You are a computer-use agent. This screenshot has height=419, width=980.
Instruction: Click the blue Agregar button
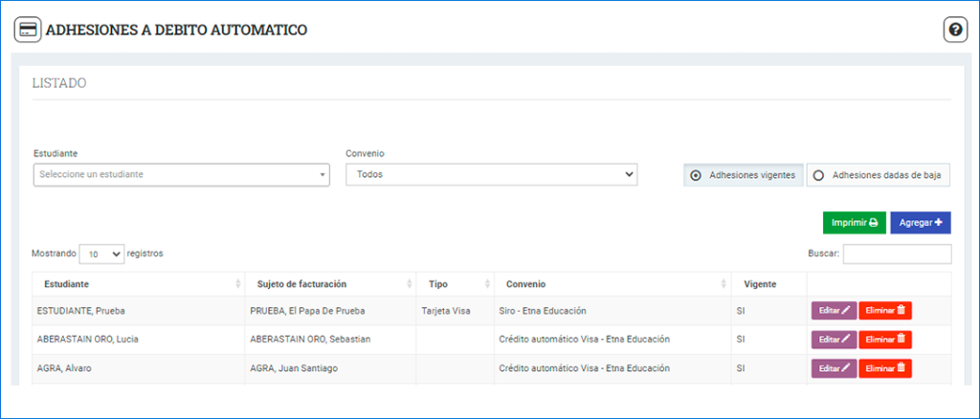pos(920,223)
